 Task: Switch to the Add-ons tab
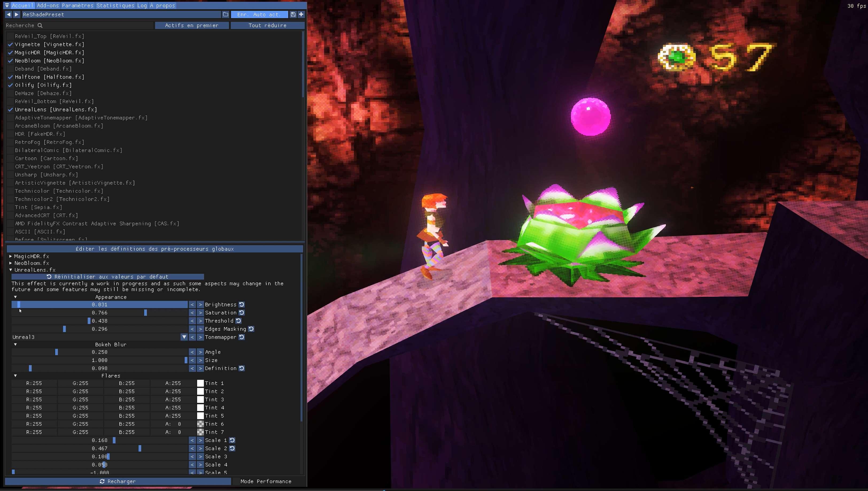pyautogui.click(x=48, y=5)
